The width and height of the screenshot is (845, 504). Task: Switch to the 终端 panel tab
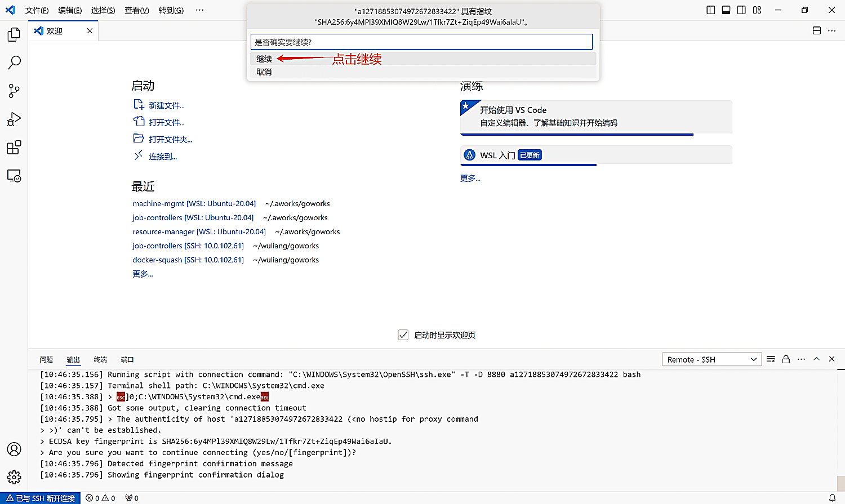(100, 359)
